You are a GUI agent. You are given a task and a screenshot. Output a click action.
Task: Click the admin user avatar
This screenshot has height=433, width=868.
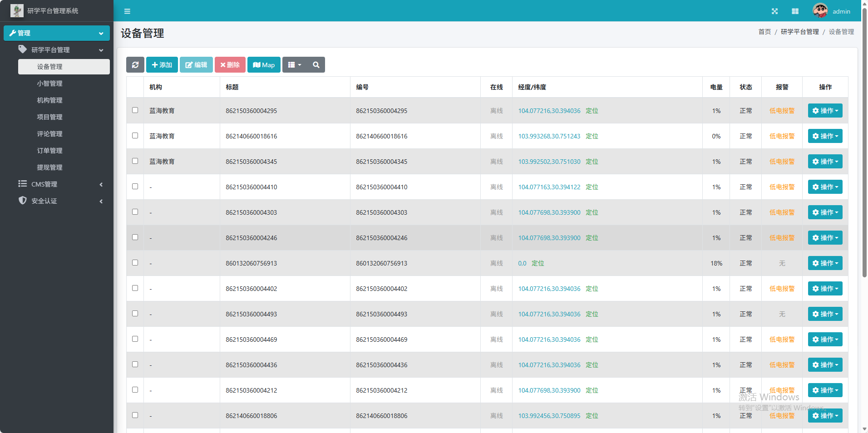coord(820,11)
